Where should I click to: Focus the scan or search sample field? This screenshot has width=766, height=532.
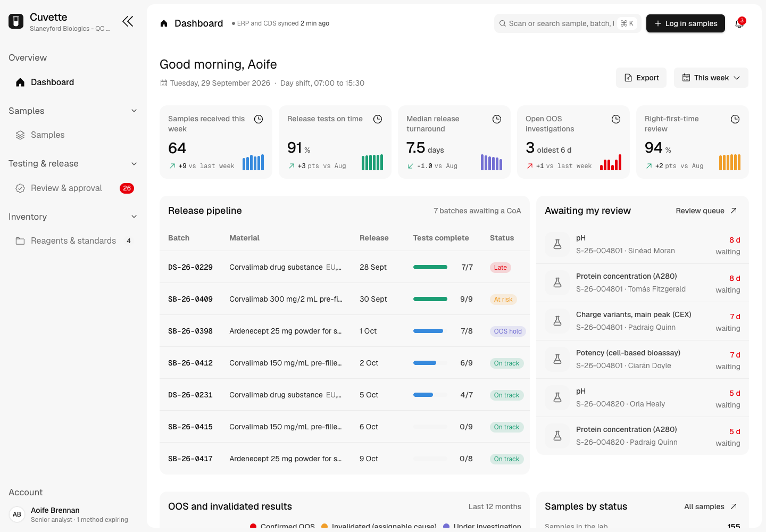point(568,23)
